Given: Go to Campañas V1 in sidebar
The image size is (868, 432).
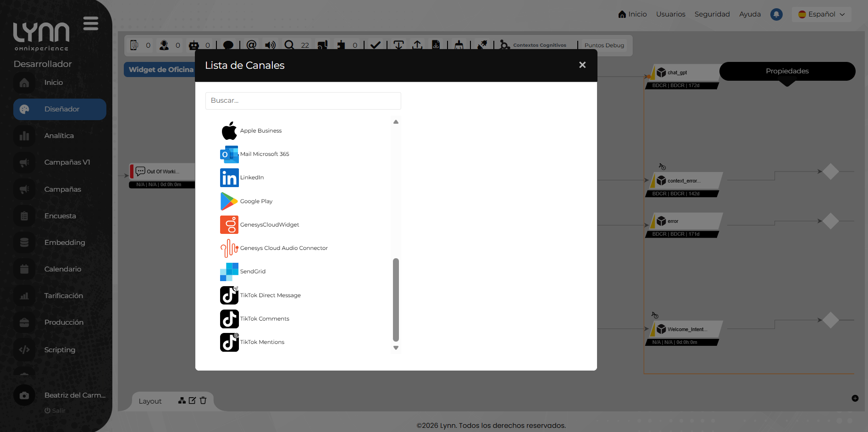Looking at the screenshot, I should click(60, 162).
